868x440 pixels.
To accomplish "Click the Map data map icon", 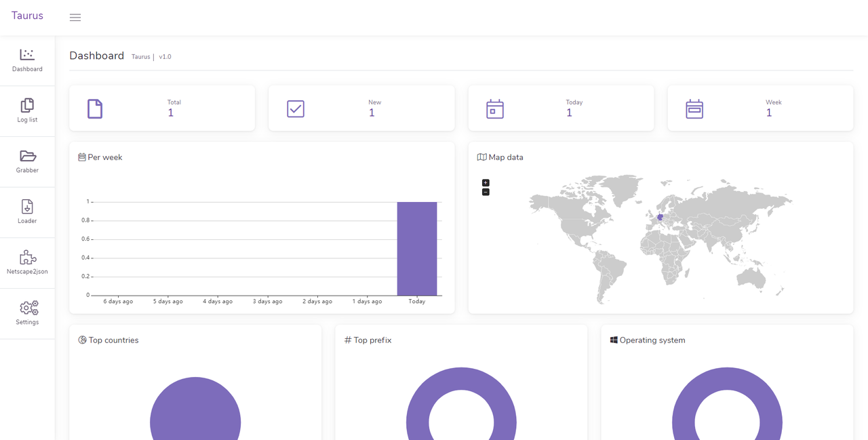I will click(481, 157).
